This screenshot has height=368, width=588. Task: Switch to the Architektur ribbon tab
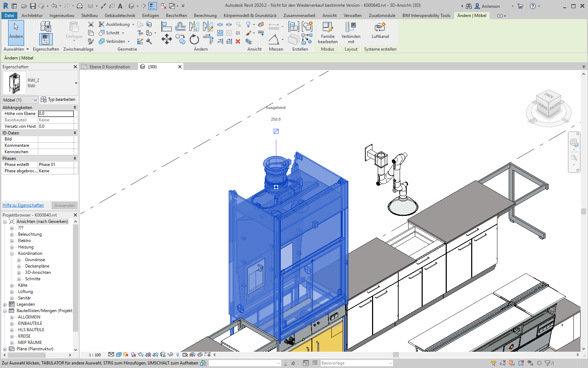click(32, 16)
